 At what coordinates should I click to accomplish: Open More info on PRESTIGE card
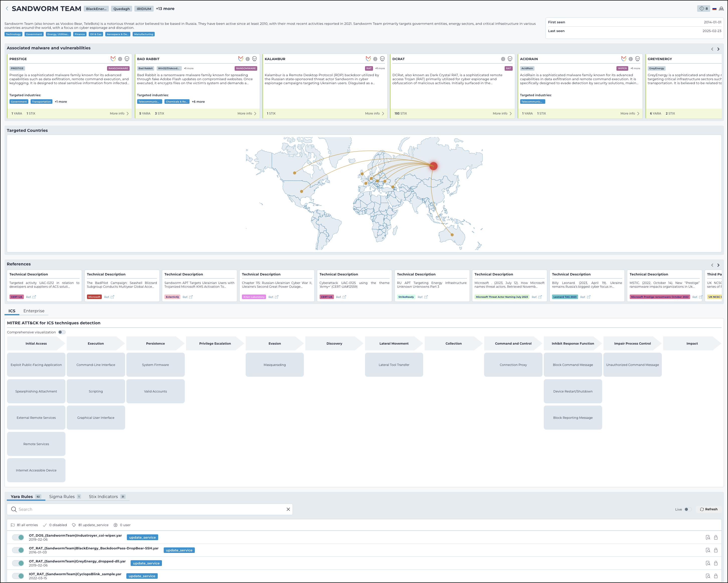(119, 114)
